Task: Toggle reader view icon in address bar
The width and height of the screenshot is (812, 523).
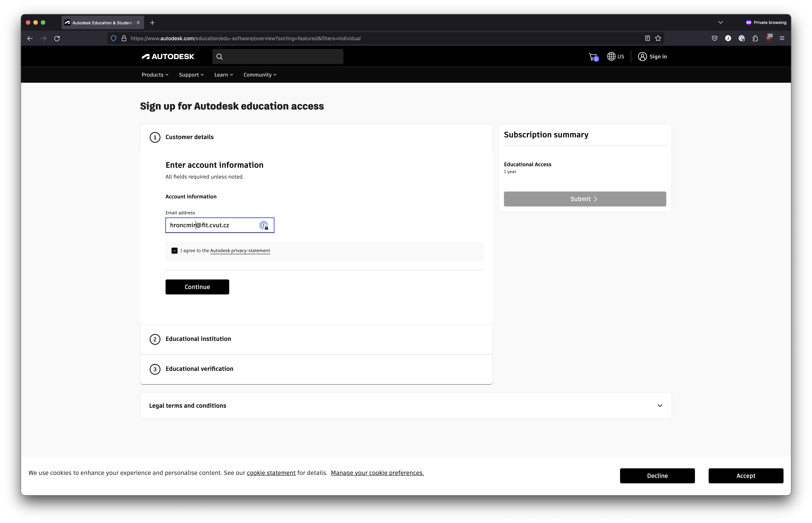Action: click(647, 38)
